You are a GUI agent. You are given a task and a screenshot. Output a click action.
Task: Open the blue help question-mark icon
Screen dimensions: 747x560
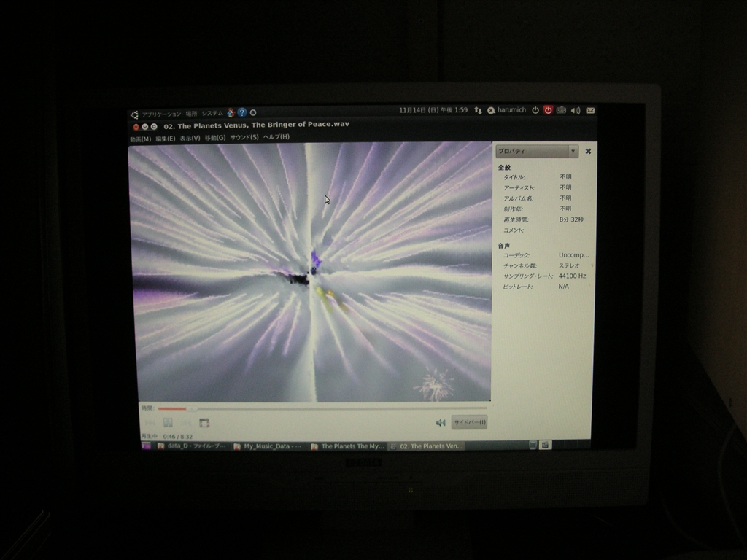242,112
